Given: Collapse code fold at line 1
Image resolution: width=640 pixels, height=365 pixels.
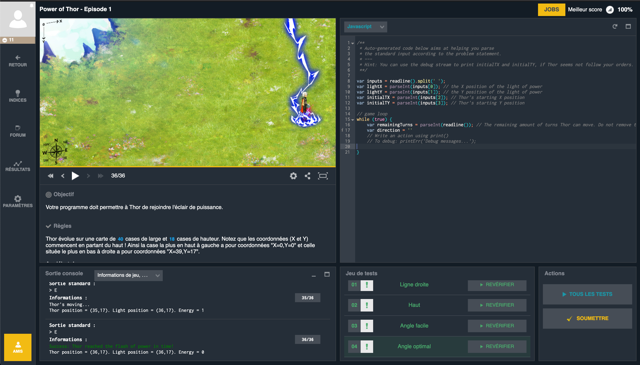Looking at the screenshot, I should tap(352, 43).
